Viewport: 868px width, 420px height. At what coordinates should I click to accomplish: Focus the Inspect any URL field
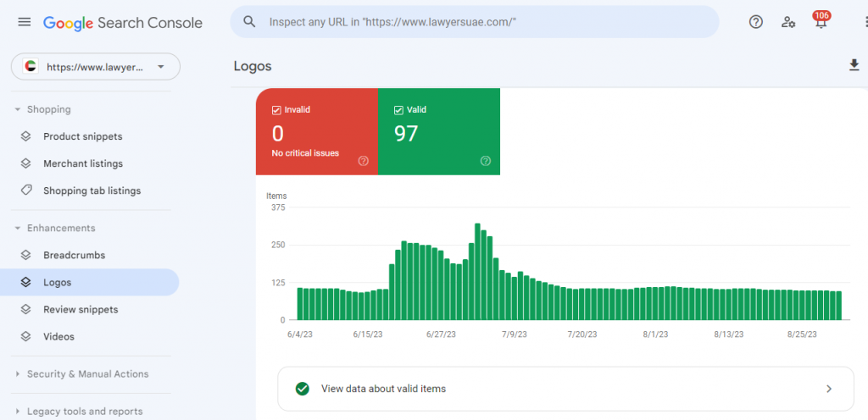click(475, 22)
